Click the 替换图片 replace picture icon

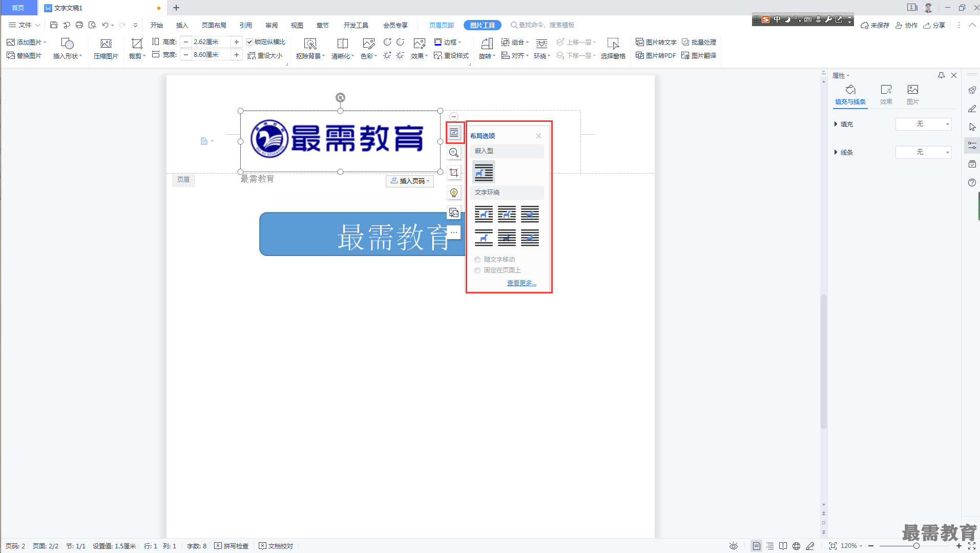pyautogui.click(x=11, y=55)
